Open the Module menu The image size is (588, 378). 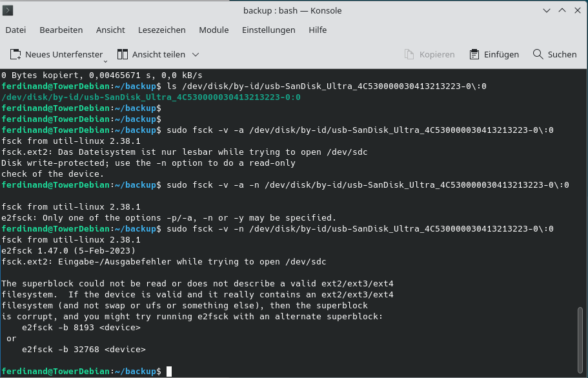[x=214, y=30]
